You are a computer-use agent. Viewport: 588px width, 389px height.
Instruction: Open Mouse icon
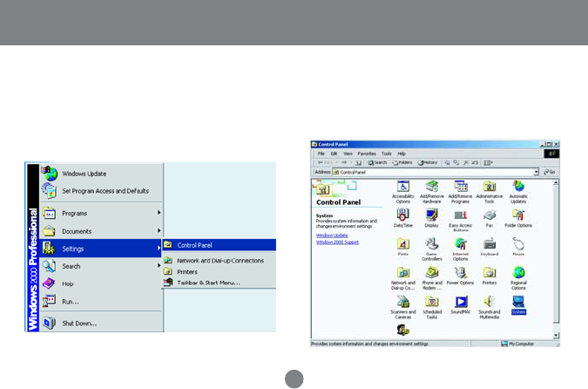click(518, 247)
